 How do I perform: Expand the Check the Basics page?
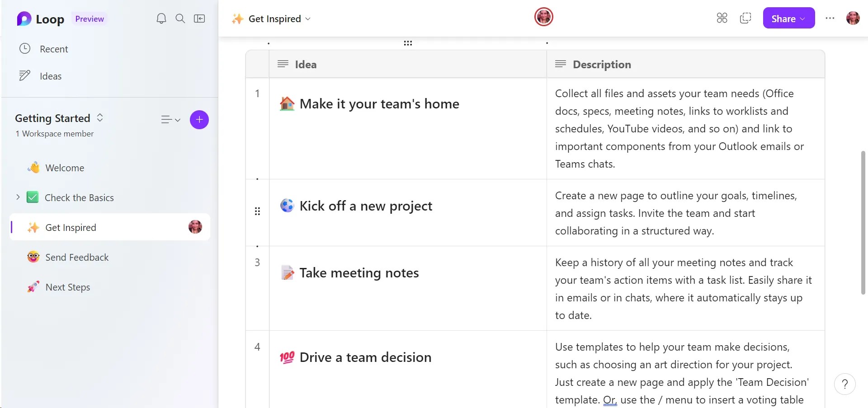click(18, 197)
